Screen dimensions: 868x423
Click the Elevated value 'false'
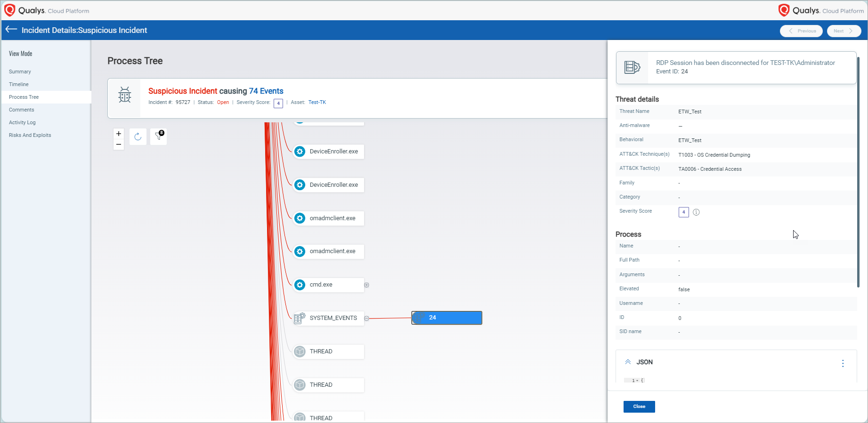(x=684, y=289)
